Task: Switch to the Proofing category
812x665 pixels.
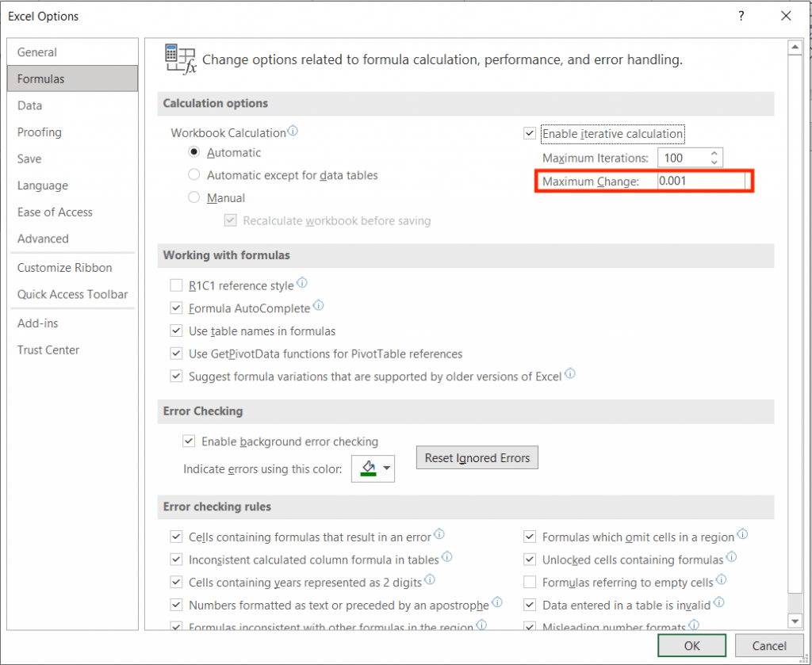Action: [40, 132]
